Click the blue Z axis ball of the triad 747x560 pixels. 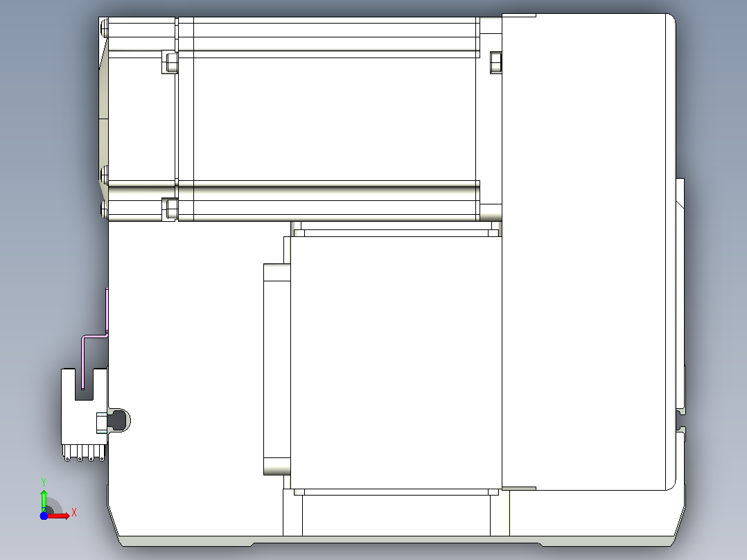[44, 516]
